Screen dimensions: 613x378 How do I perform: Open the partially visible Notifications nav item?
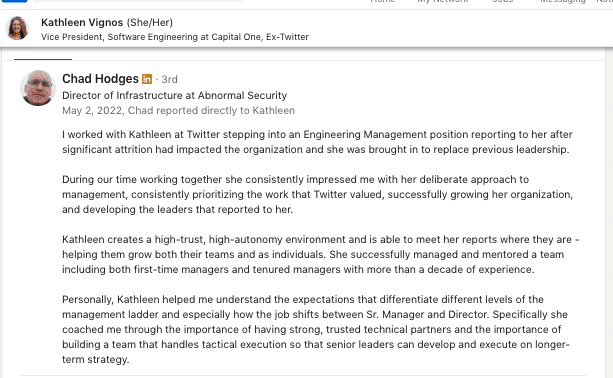pyautogui.click(x=604, y=1)
